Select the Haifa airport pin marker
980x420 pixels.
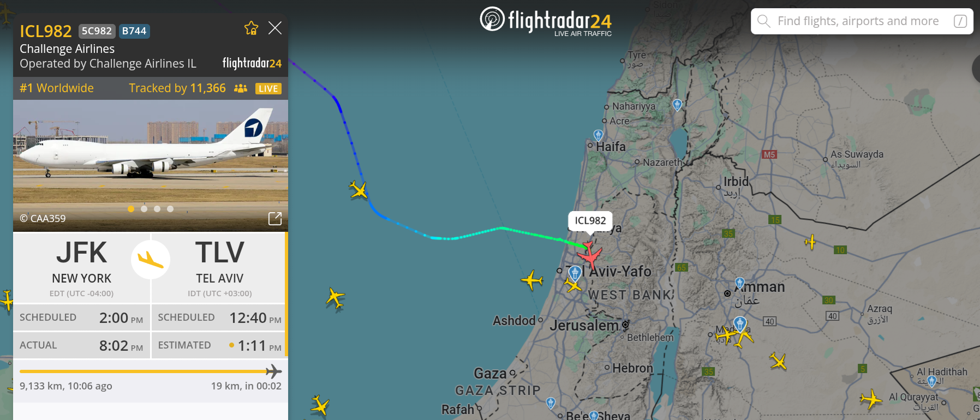point(599,135)
